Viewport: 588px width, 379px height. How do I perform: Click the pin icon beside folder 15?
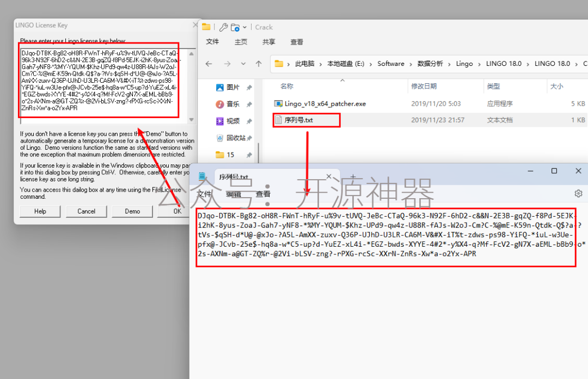click(x=249, y=155)
